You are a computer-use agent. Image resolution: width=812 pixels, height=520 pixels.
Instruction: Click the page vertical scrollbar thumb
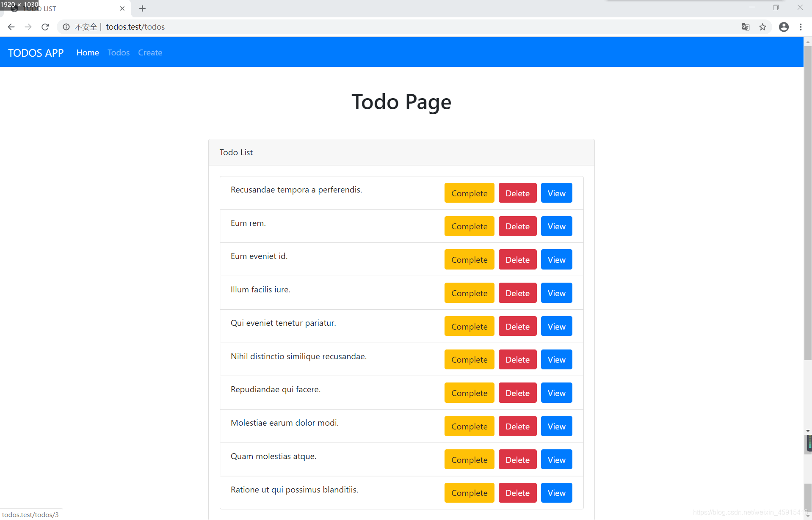[x=808, y=203]
